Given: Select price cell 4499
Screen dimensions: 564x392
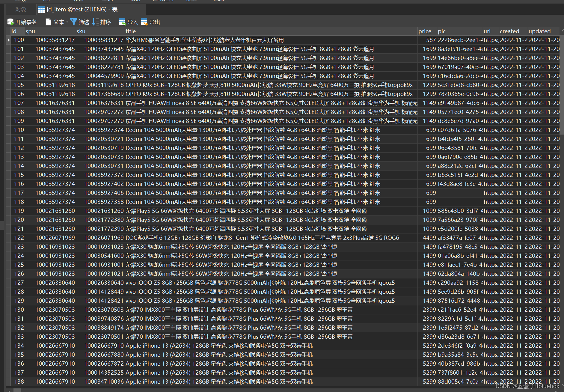Looking at the screenshot, I should (427, 238).
